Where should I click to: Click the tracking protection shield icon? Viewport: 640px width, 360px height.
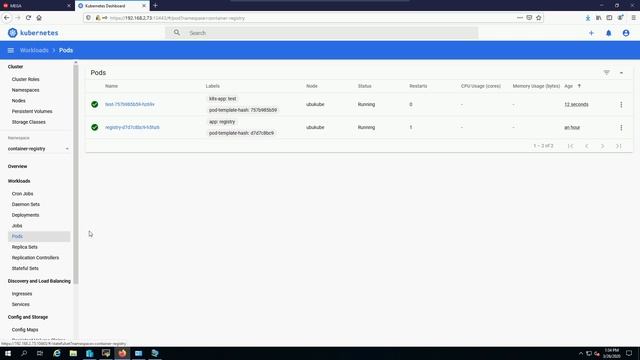pyautogui.click(x=89, y=18)
